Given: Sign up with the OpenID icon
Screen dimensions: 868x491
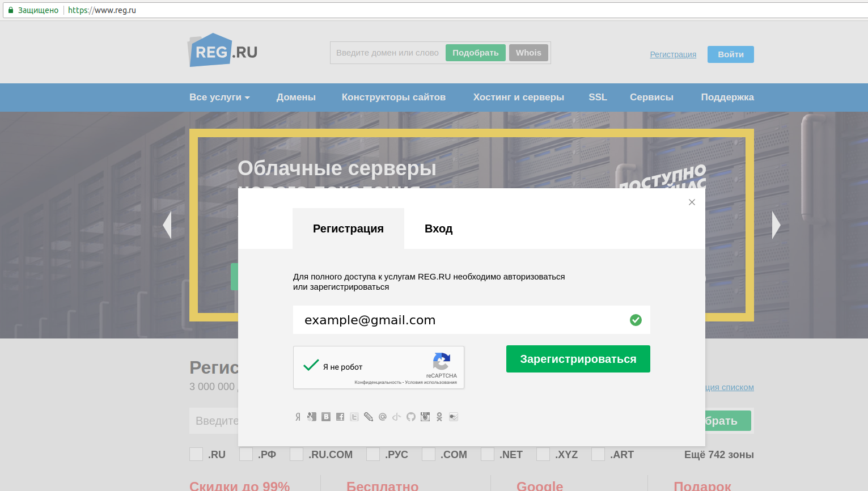Looking at the screenshot, I should coord(397,417).
